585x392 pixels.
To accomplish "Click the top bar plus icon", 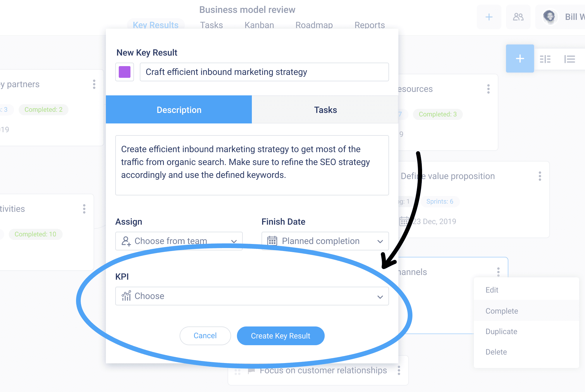I will click(x=489, y=17).
